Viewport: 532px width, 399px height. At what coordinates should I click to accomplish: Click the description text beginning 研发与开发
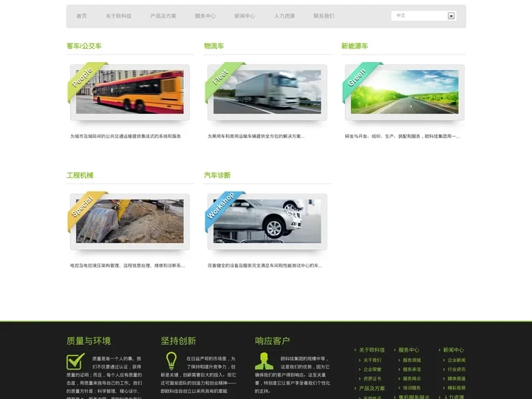pos(402,136)
